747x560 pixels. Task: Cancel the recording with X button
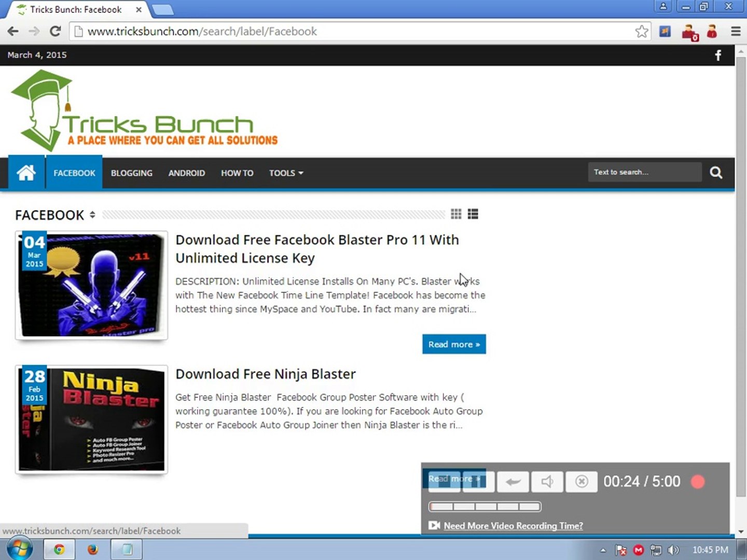[x=582, y=482]
